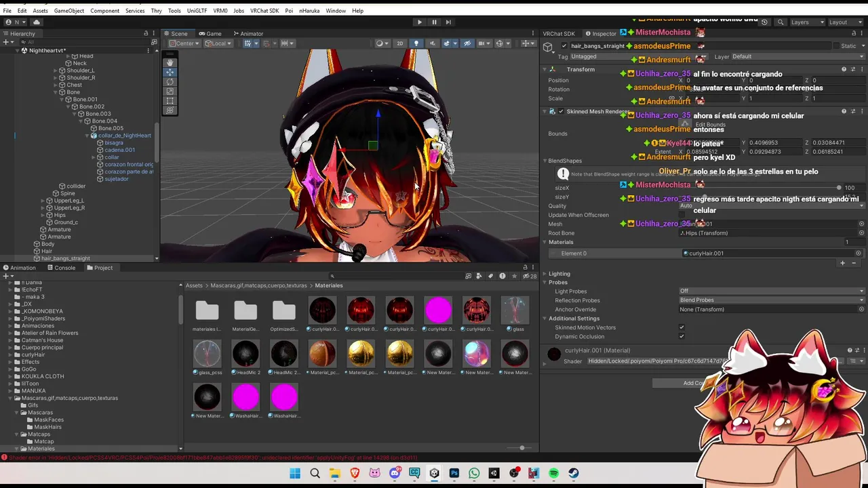Click Search by Type icon in Project
Viewport: 868px width, 488px height.
[x=480, y=276]
